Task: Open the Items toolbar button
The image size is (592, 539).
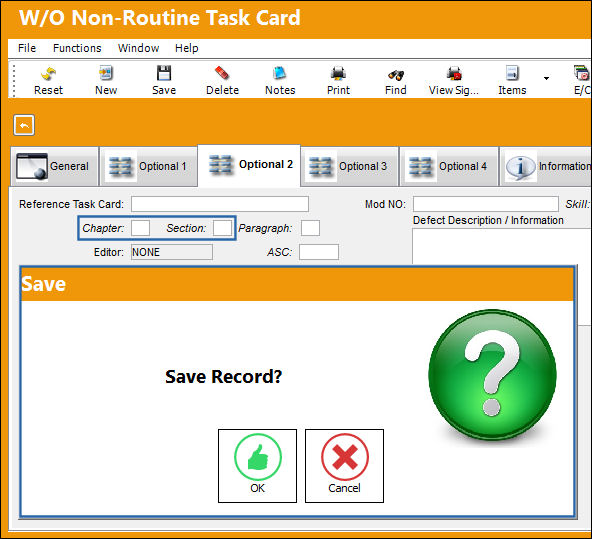Action: [512, 80]
